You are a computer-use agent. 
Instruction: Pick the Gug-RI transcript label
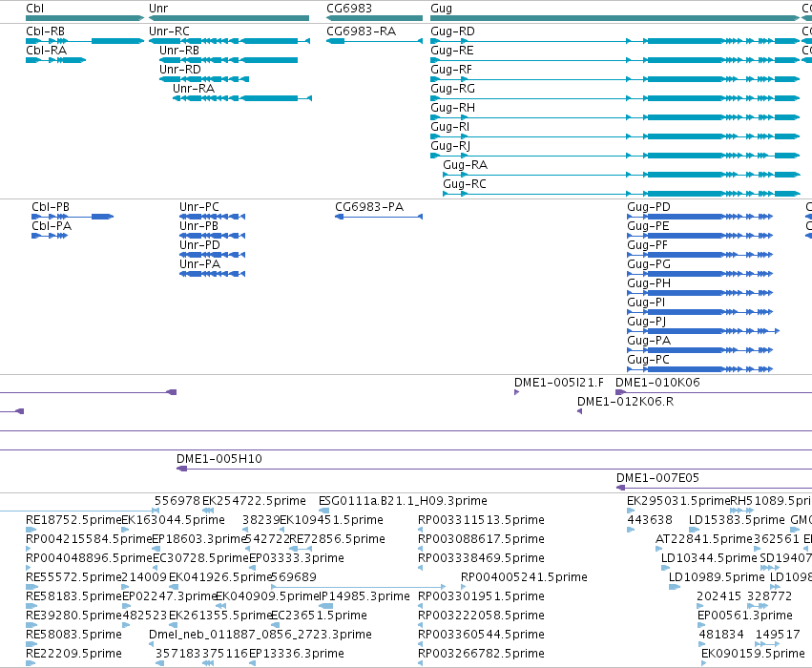449,127
